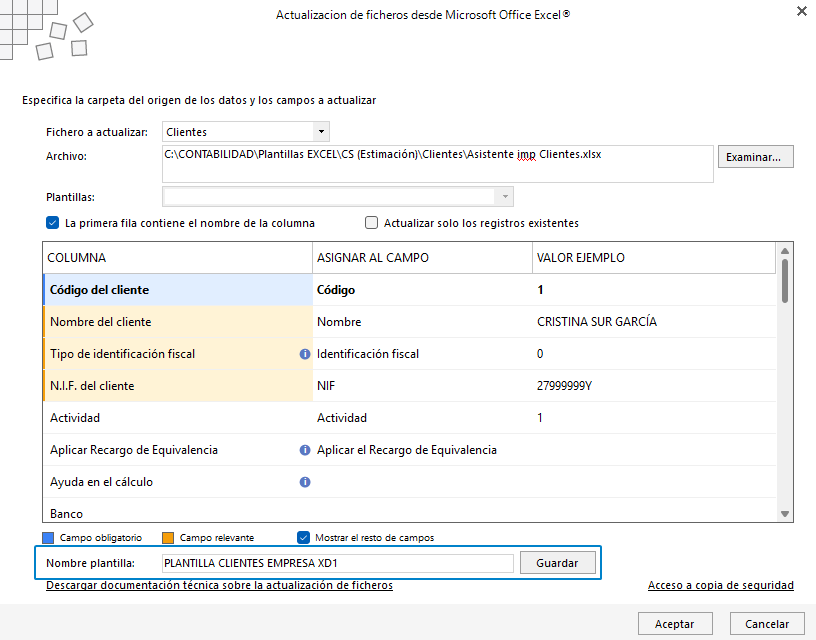Click the Cancelar button

(x=767, y=624)
